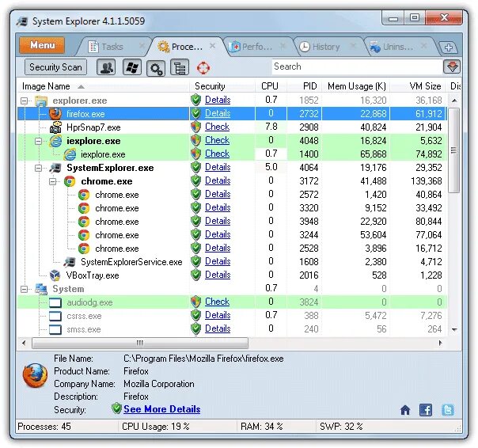The width and height of the screenshot is (478, 448).
Task: Collapse the SystemExplorer.exe tree node
Action: coord(39,168)
